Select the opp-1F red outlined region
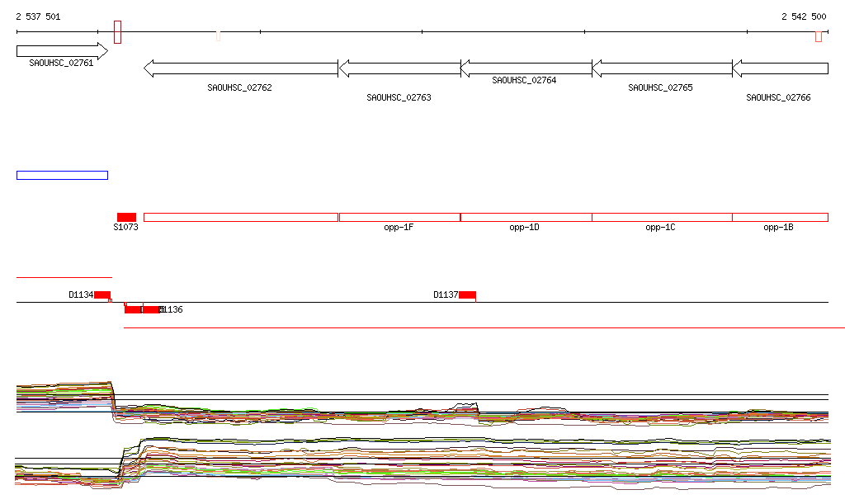Screen dimensions: 845x504 pyautogui.click(x=399, y=217)
